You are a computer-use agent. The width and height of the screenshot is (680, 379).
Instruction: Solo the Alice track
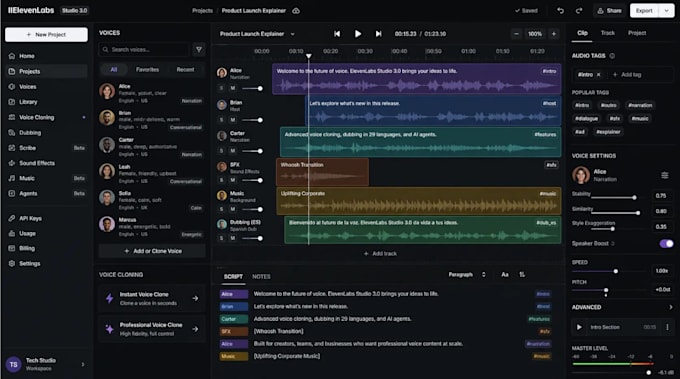[x=222, y=88]
